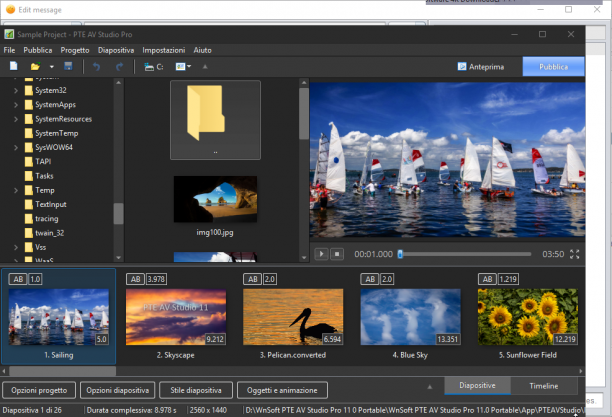
Task: Click the Opzioni progetto button
Action: [39, 390]
